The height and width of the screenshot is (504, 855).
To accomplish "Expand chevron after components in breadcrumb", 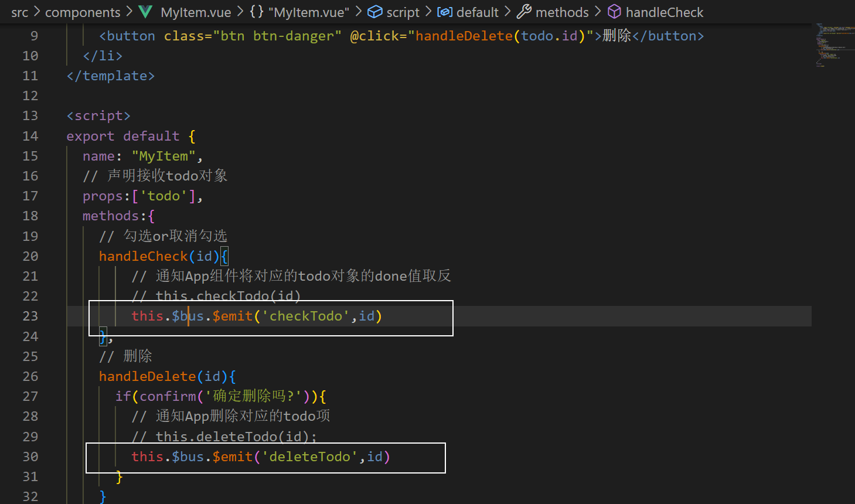I will [x=129, y=12].
